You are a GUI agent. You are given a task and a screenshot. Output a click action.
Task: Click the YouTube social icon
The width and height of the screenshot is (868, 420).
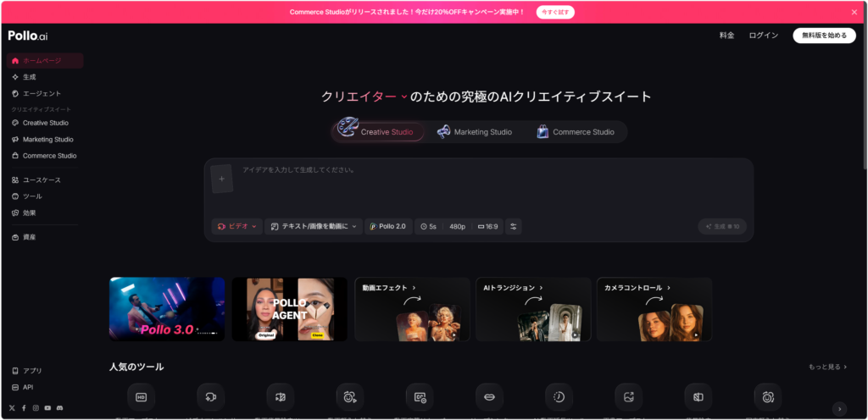pyautogui.click(x=47, y=408)
